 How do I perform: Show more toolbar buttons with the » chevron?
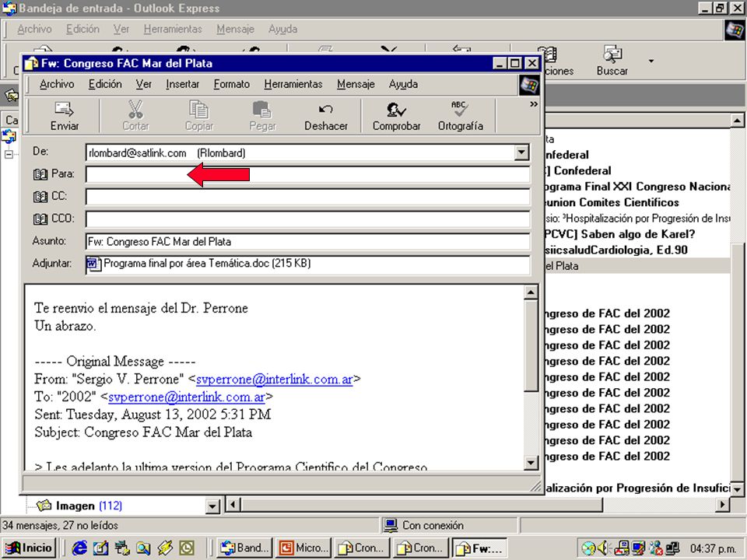click(534, 104)
